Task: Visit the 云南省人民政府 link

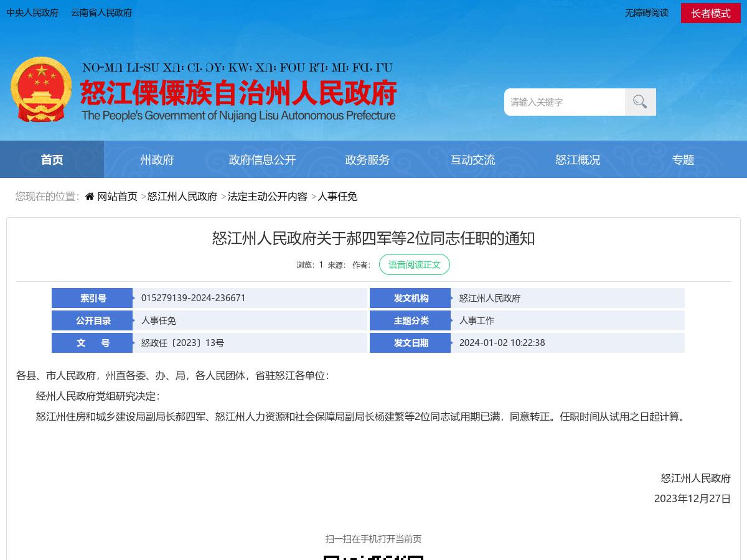Action: click(101, 12)
